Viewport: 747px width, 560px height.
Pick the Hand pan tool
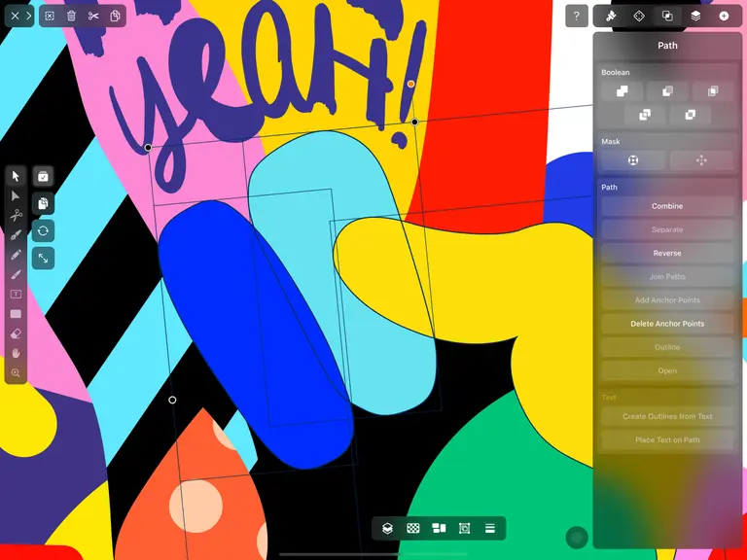pos(16,353)
